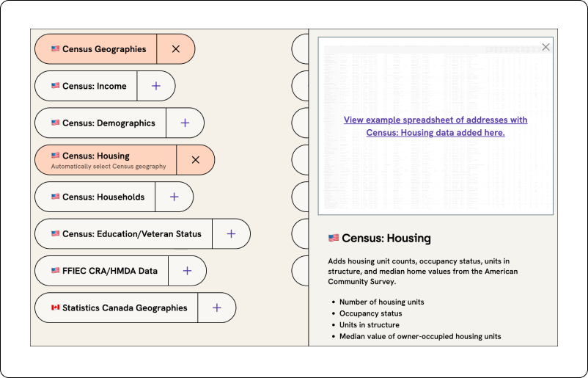Select the FFIEC CRA/HMDA Data label
Viewport: 588px width, 378px height.
coord(110,271)
